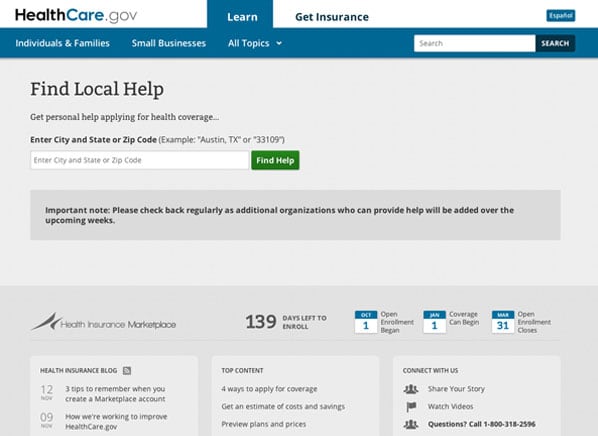Click the 'Find Local Help' heading
The width and height of the screenshot is (598, 436).
tap(97, 89)
